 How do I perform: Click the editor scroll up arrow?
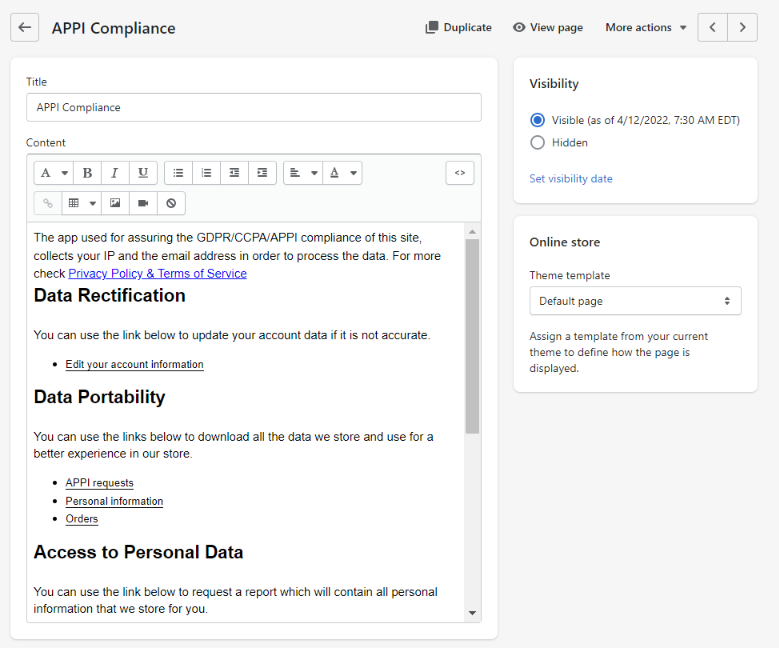tap(472, 232)
